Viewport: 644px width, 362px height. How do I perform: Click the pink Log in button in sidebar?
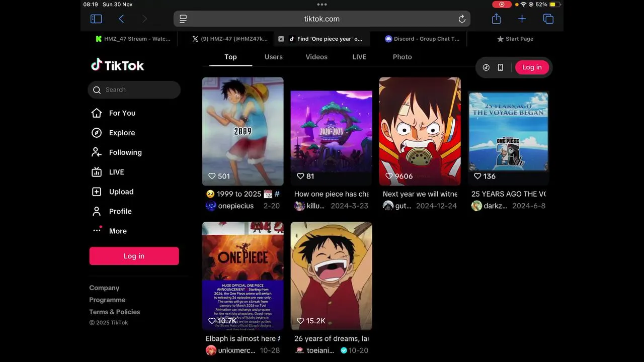coord(134,256)
